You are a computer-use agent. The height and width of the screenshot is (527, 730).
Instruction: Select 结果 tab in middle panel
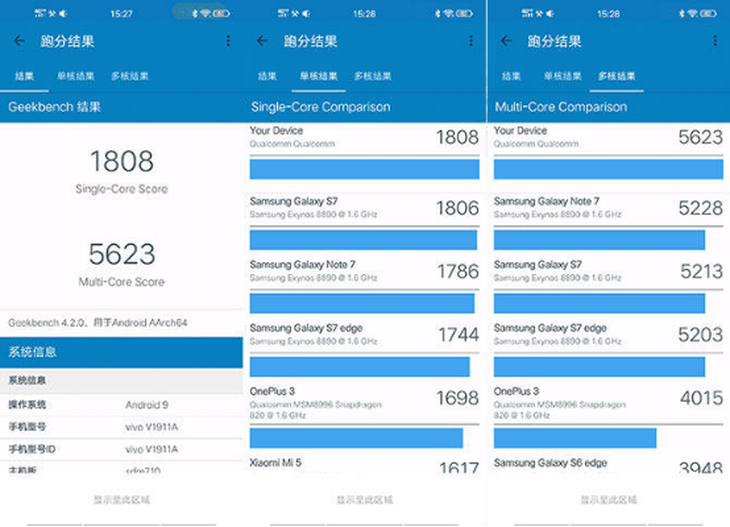267,76
